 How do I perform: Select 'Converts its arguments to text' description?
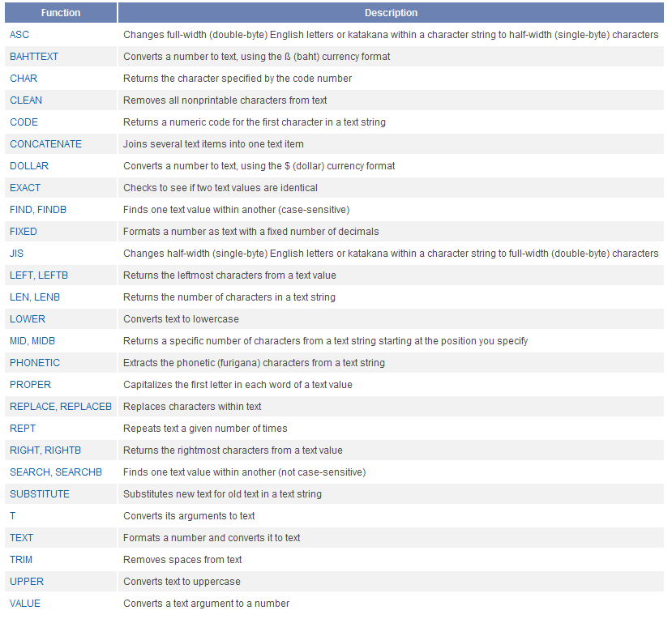coord(189,515)
